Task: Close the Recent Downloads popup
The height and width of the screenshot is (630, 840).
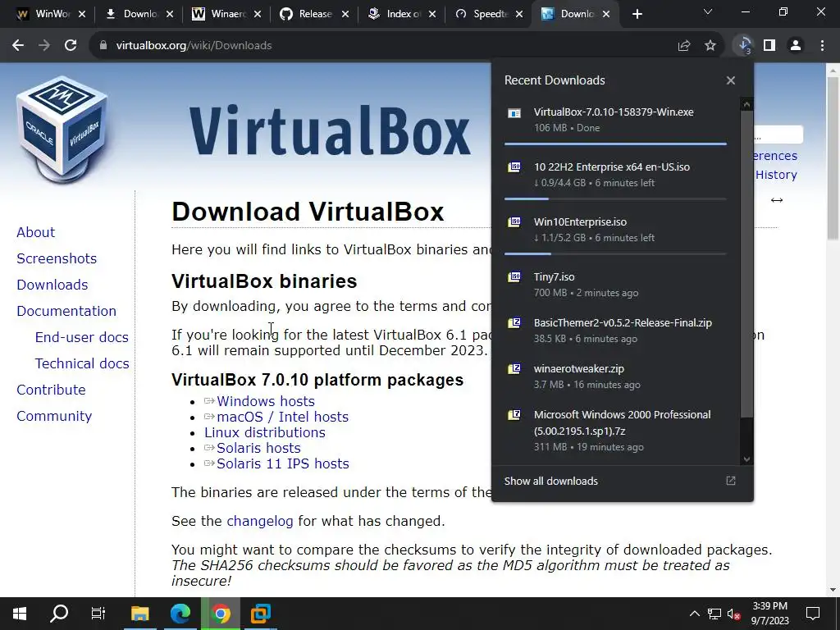Action: [x=731, y=80]
